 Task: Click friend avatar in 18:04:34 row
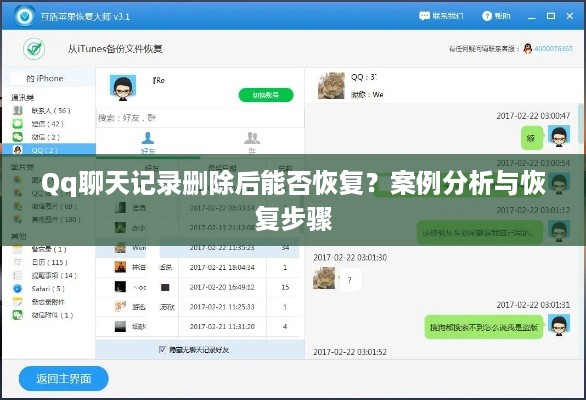coord(120,267)
